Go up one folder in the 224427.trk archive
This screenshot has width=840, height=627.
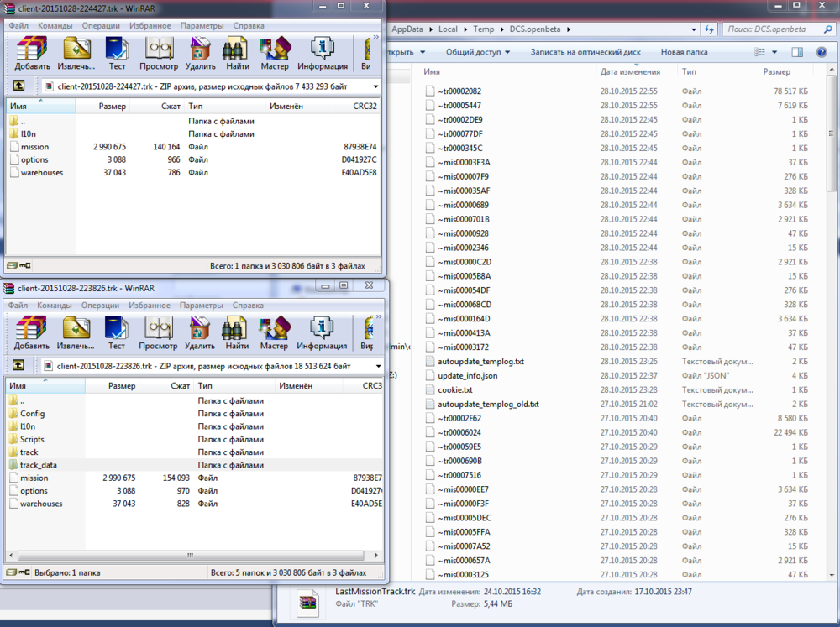coord(18,86)
